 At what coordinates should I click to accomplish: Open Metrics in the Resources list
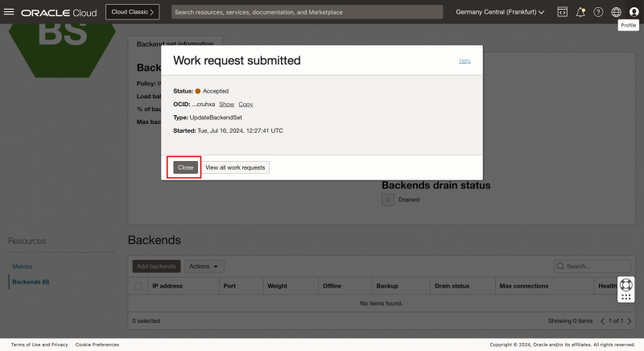point(22,266)
